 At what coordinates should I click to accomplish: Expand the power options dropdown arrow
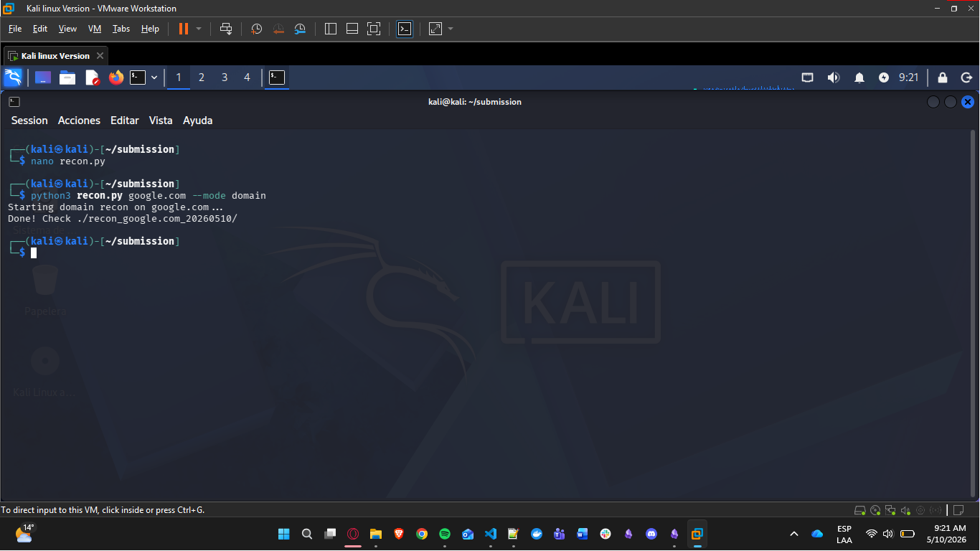click(x=199, y=29)
